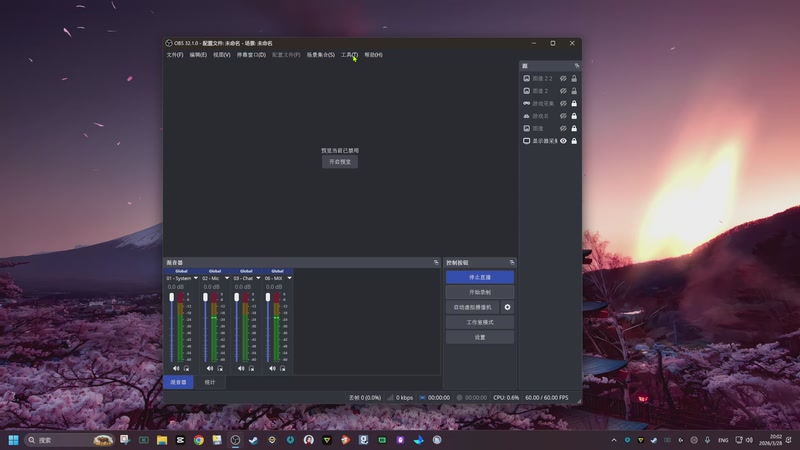Unlock the 游戏采集 source lock
Screen dimensions: 800x450
click(x=574, y=103)
